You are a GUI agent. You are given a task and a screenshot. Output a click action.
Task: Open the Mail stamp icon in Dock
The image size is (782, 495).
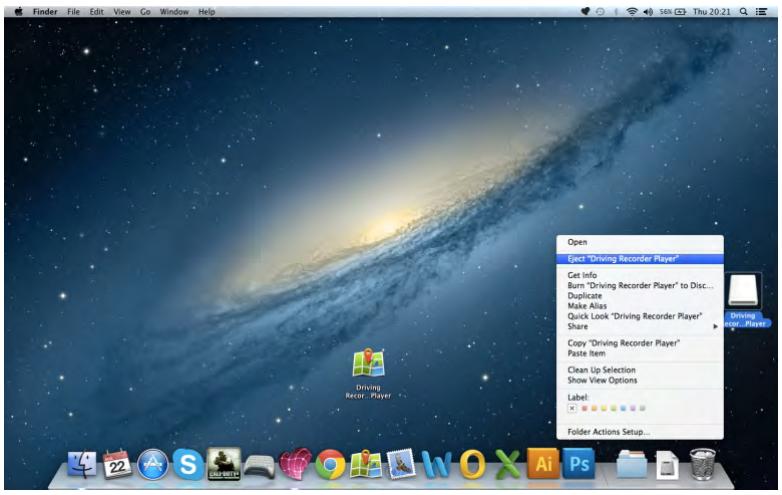(x=401, y=464)
